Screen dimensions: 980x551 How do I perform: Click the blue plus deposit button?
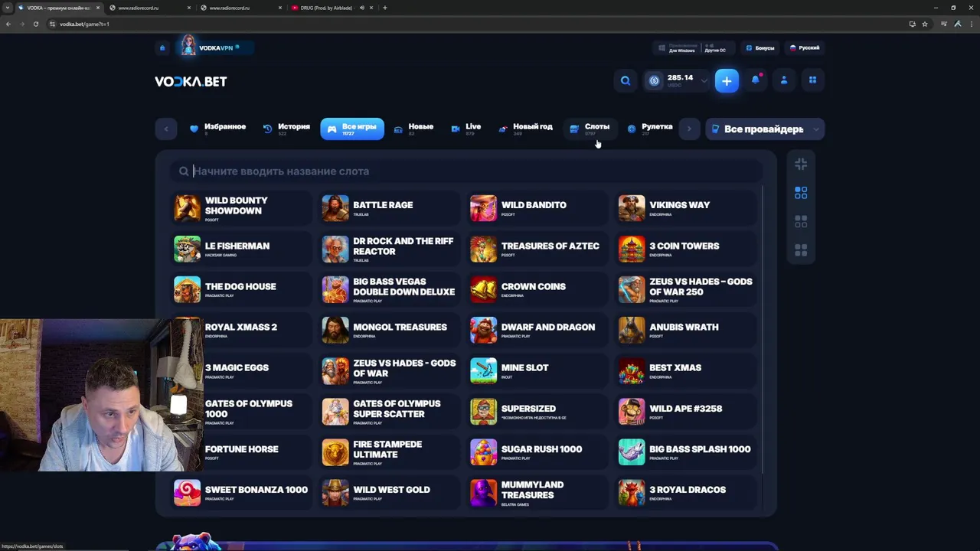(727, 80)
